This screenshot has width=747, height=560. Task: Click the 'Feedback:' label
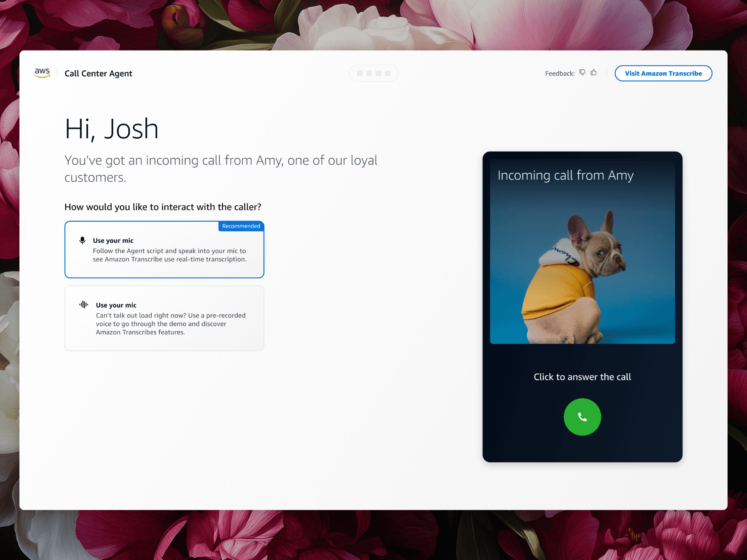(x=560, y=73)
